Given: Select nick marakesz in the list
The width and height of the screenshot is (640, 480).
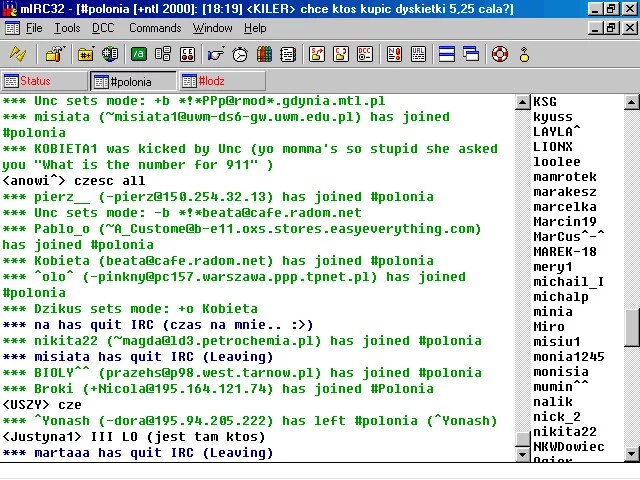Looking at the screenshot, I should point(564,192).
